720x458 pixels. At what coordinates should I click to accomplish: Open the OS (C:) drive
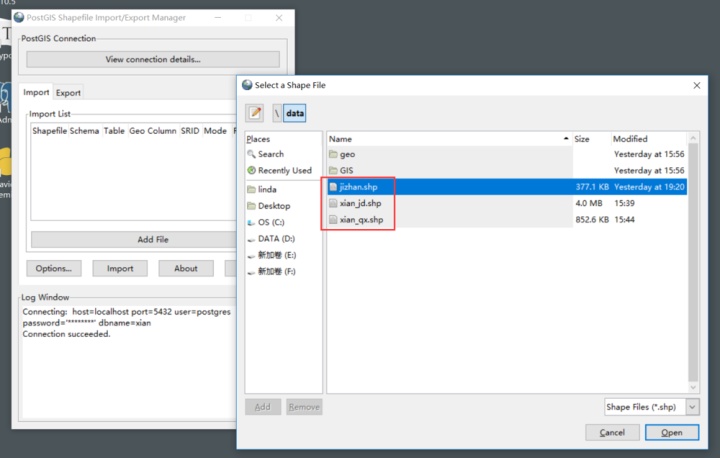coord(271,222)
